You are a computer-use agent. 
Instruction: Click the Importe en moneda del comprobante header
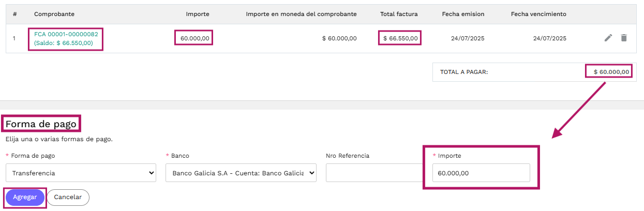302,14
